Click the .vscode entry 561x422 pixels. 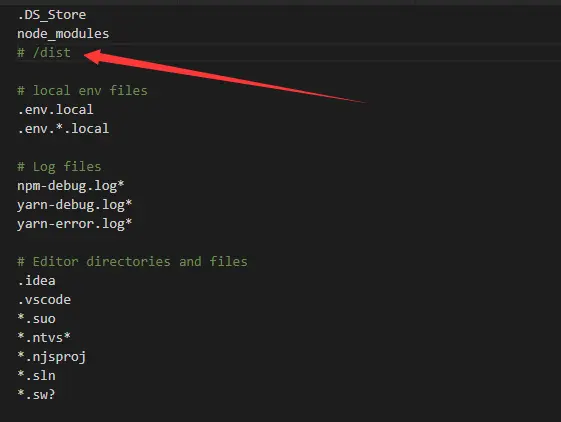(x=44, y=300)
